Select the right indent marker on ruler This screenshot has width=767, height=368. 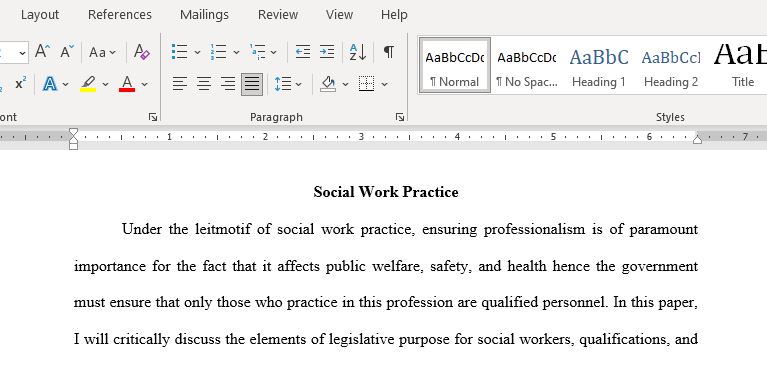[x=698, y=139]
